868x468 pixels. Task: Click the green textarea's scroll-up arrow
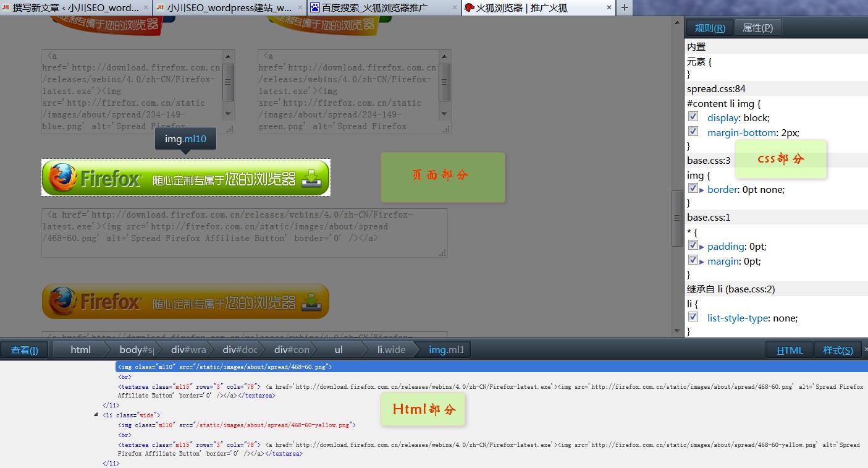point(444,56)
